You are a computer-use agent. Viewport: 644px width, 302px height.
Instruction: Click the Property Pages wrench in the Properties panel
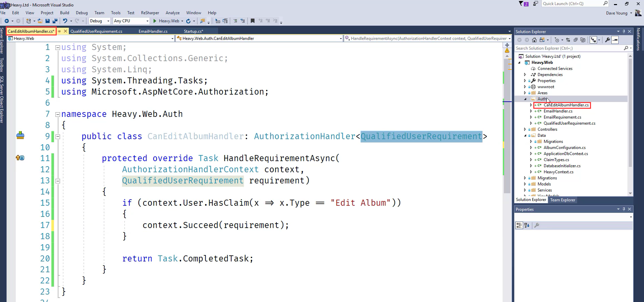[x=537, y=225]
